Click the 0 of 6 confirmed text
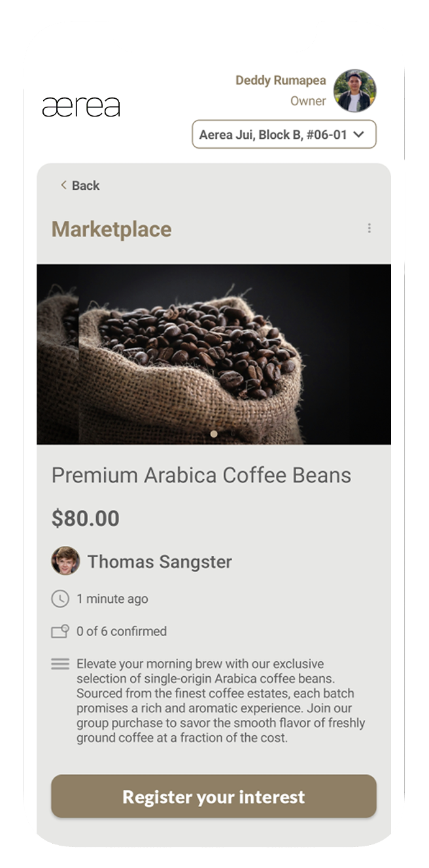This screenshot has width=429, height=868. point(121,631)
